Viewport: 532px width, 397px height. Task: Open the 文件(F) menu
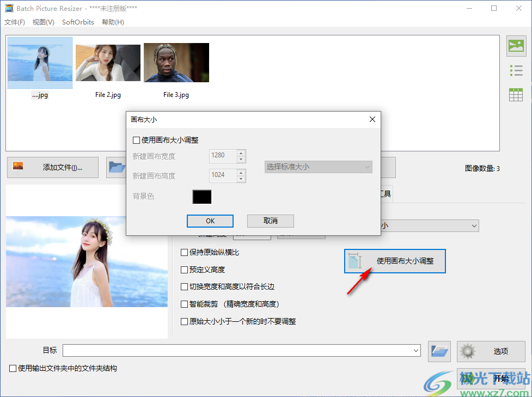click(x=14, y=22)
